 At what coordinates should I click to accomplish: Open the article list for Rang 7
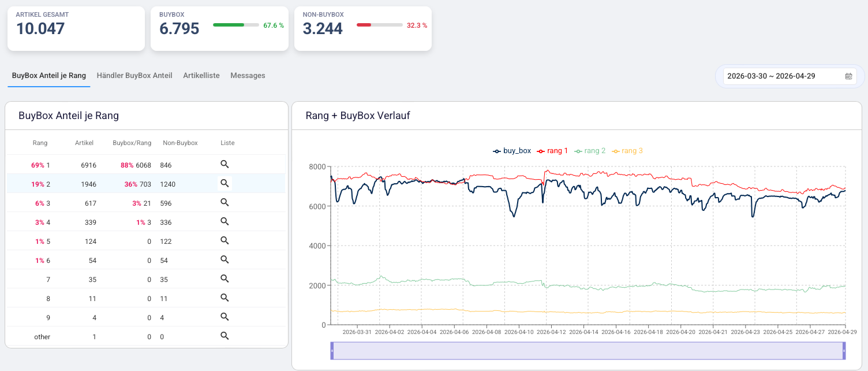[225, 279]
